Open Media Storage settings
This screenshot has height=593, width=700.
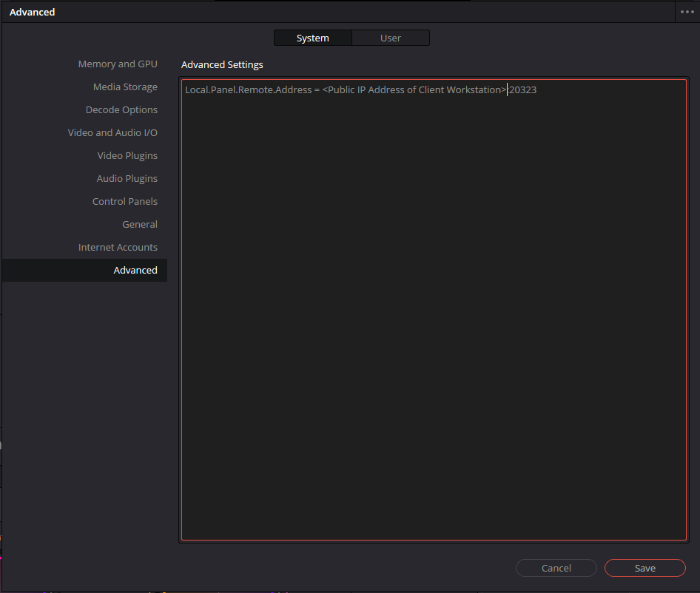pyautogui.click(x=125, y=87)
